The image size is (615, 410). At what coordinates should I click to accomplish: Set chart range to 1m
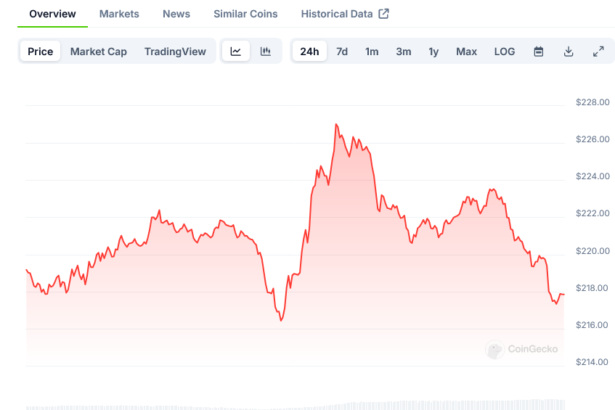click(x=372, y=51)
